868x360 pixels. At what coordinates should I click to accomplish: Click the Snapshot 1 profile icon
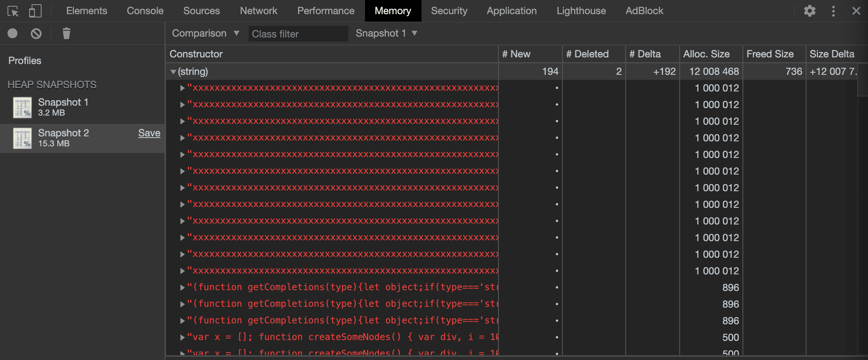[22, 108]
